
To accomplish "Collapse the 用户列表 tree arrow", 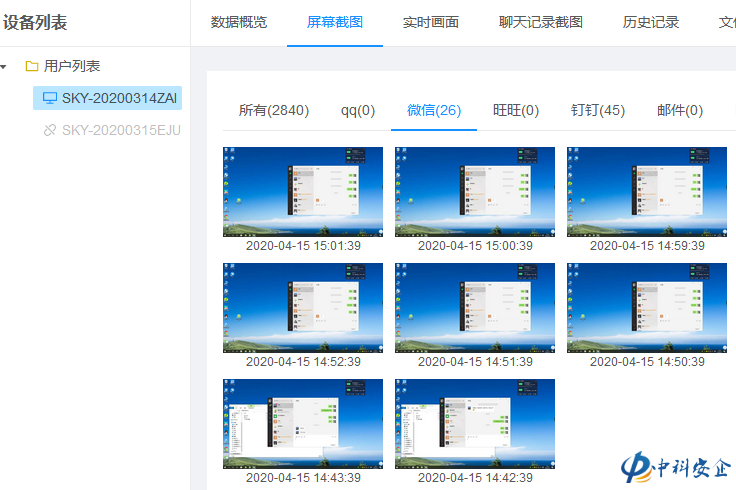I will 3,67.
